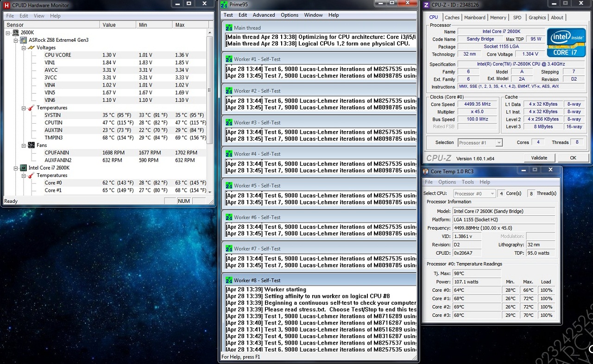Switch to the Graphics tab in CPU-Z
593x364 pixels.
point(537,18)
